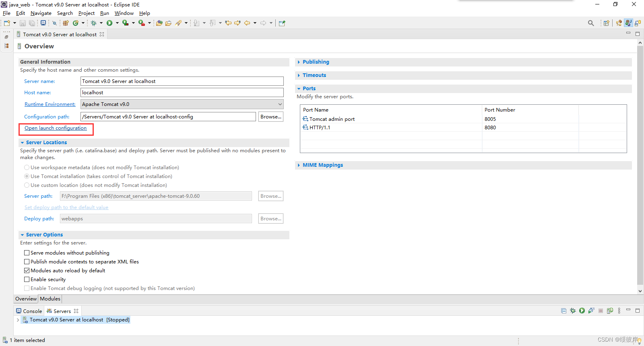Image resolution: width=644 pixels, height=346 pixels.
Task: Open the Runtime Environment combo box
Action: point(182,104)
